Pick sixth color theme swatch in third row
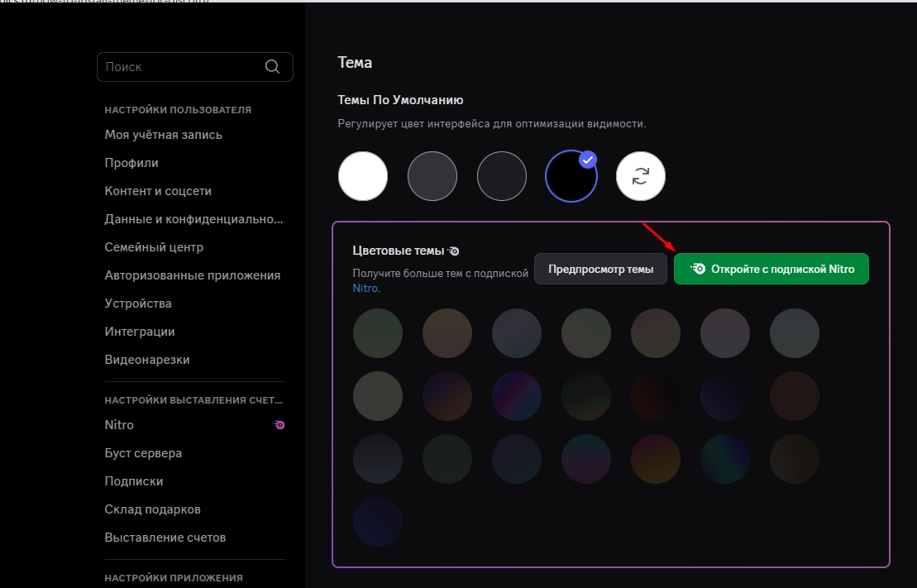Screen dimensions: 917x588 [725, 459]
